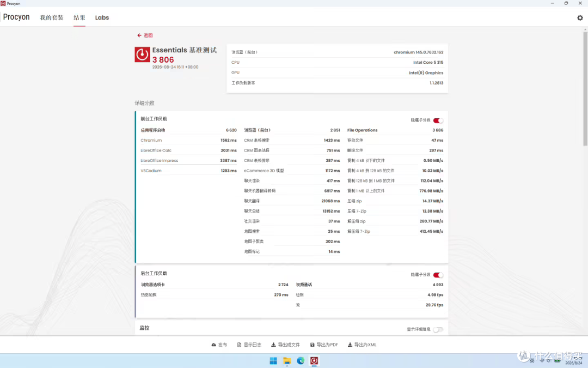This screenshot has height=368, width=588.
Task: Open the settings gear icon
Action: (x=580, y=17)
